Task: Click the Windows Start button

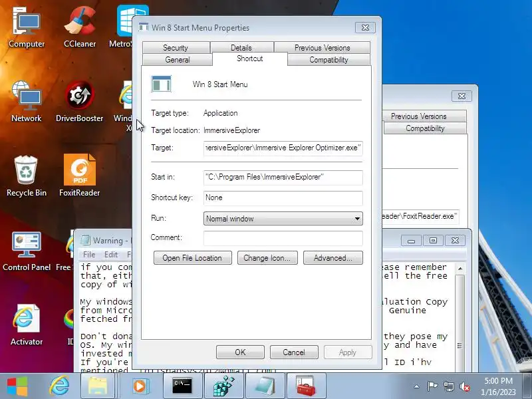Action: click(x=17, y=386)
